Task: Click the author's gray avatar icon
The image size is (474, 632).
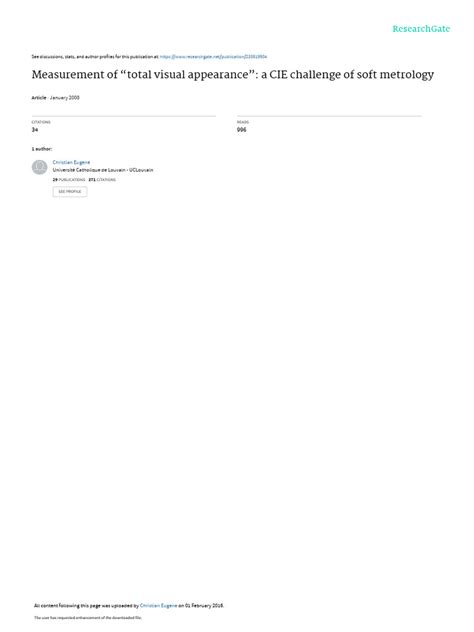Action: tap(40, 167)
